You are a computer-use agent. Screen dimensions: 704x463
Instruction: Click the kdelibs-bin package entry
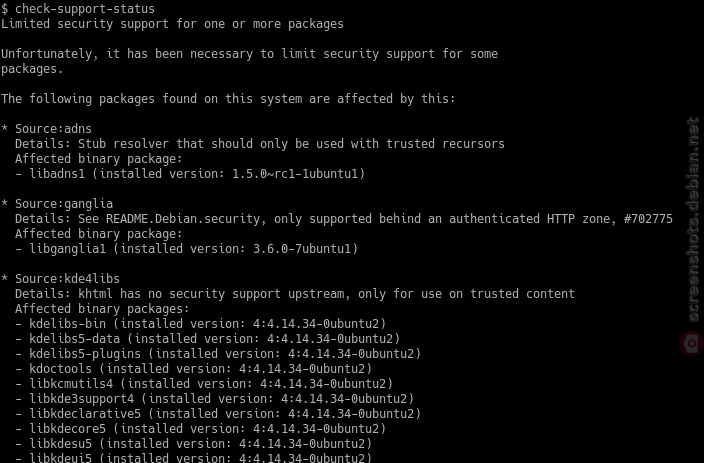[x=200, y=324]
